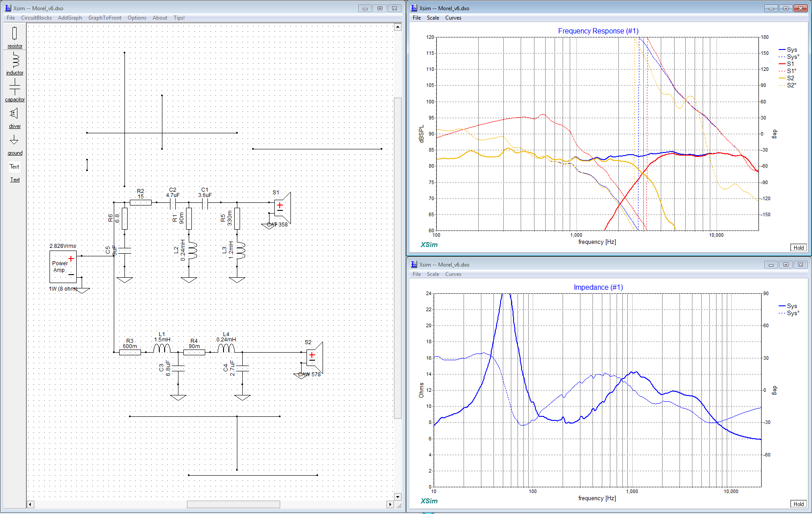Open Scale menu in Frequency Response window

pos(433,18)
